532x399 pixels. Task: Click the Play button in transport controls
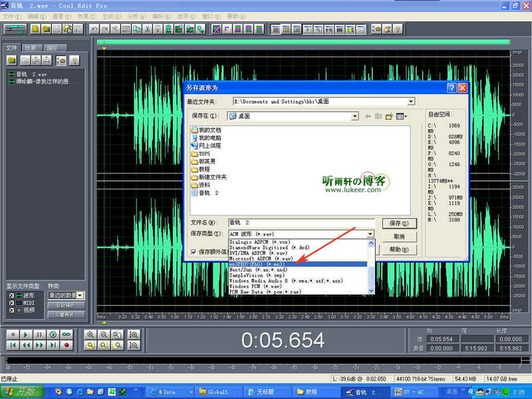pyautogui.click(x=26, y=335)
